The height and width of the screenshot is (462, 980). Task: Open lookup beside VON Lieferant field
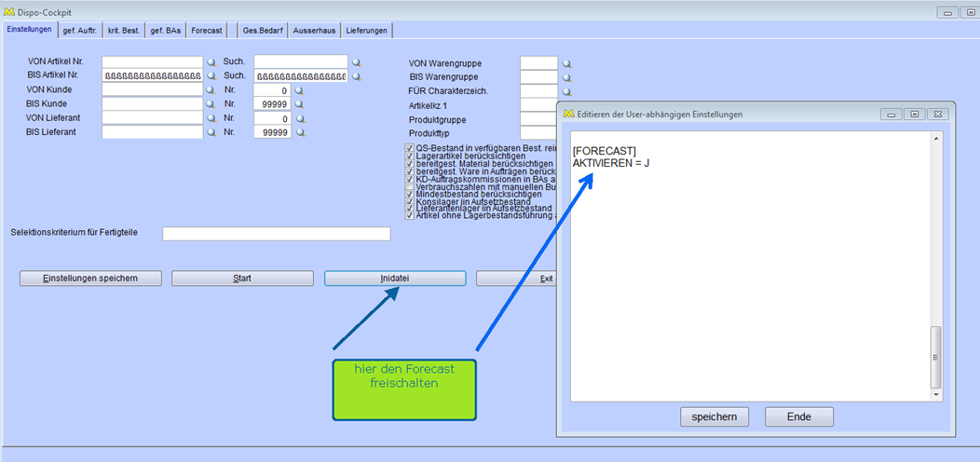tap(211, 119)
